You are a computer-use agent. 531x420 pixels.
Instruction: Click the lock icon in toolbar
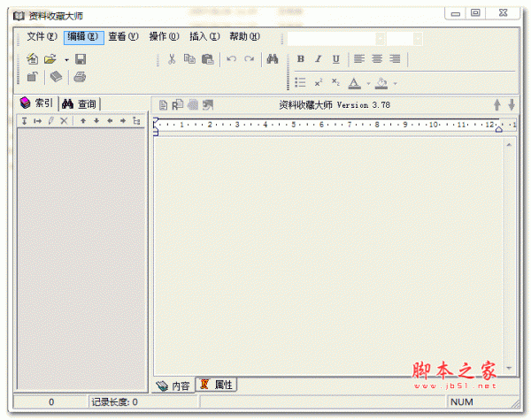pyautogui.click(x=32, y=77)
